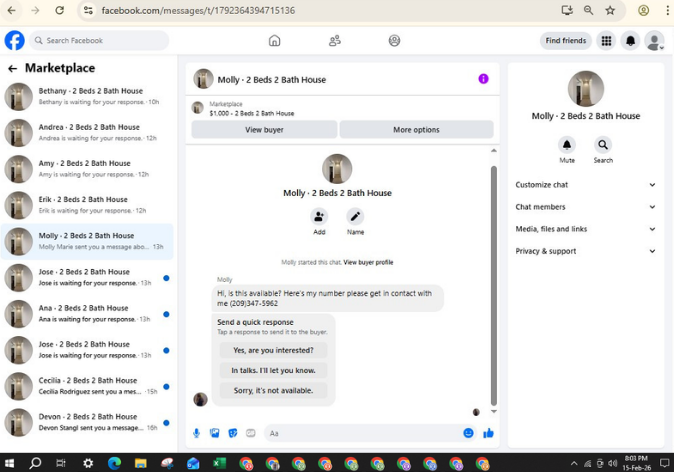Screen dimensions: 674x472
Task: Open conversation information purple icon
Action: [x=483, y=79]
